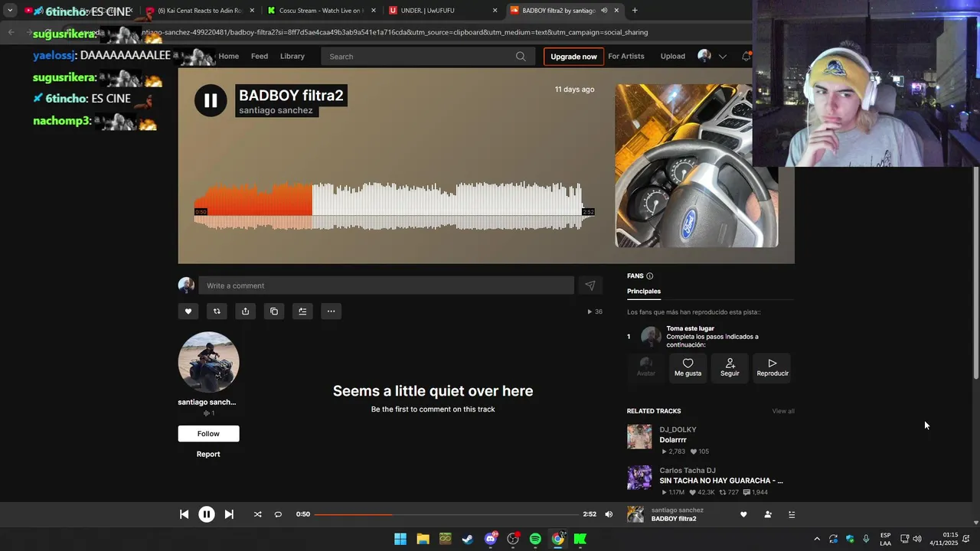This screenshot has width=980, height=551.
Task: Pause the track using the large hero button
Action: [x=211, y=100]
